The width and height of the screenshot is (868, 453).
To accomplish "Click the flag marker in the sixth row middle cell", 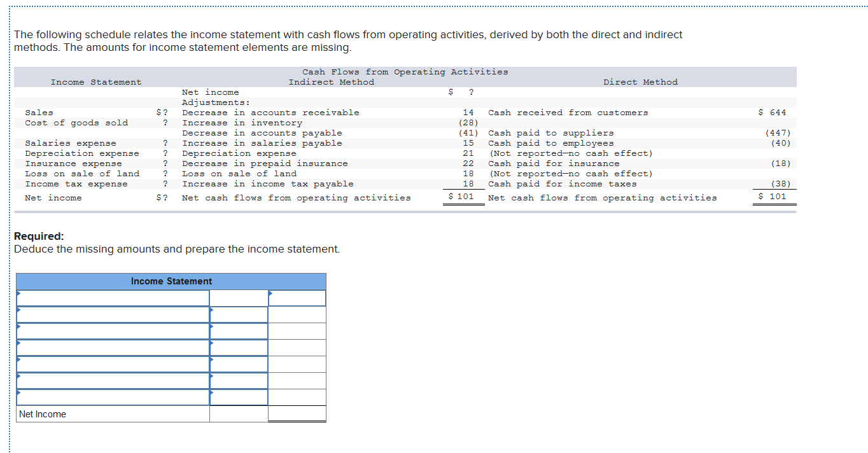I will coord(212,376).
